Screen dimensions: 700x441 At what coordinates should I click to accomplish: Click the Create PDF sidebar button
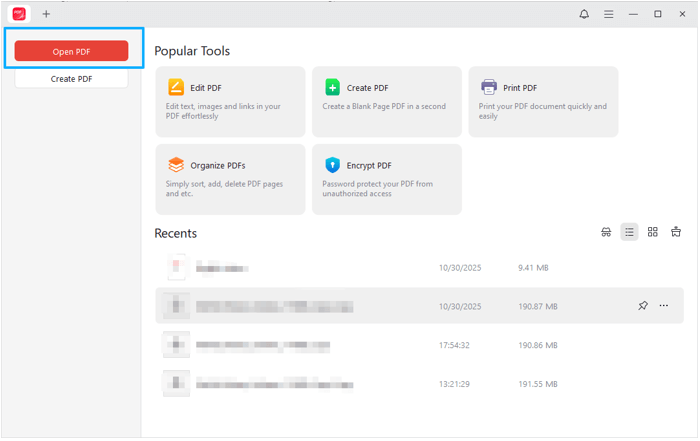71,79
